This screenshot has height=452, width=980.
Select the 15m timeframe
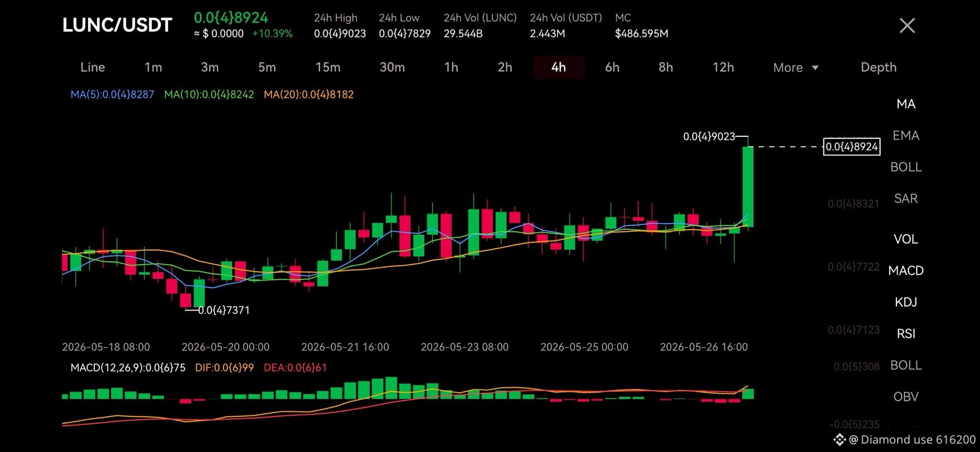click(x=328, y=67)
